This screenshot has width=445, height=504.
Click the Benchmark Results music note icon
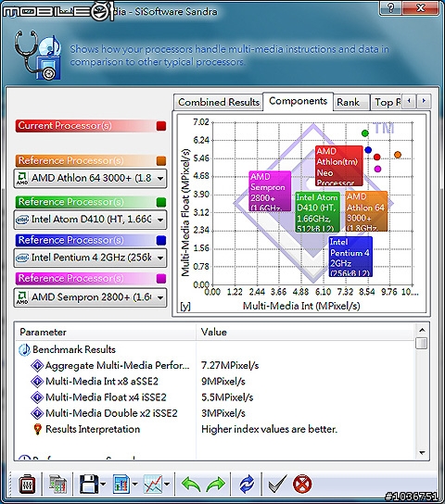pos(24,349)
